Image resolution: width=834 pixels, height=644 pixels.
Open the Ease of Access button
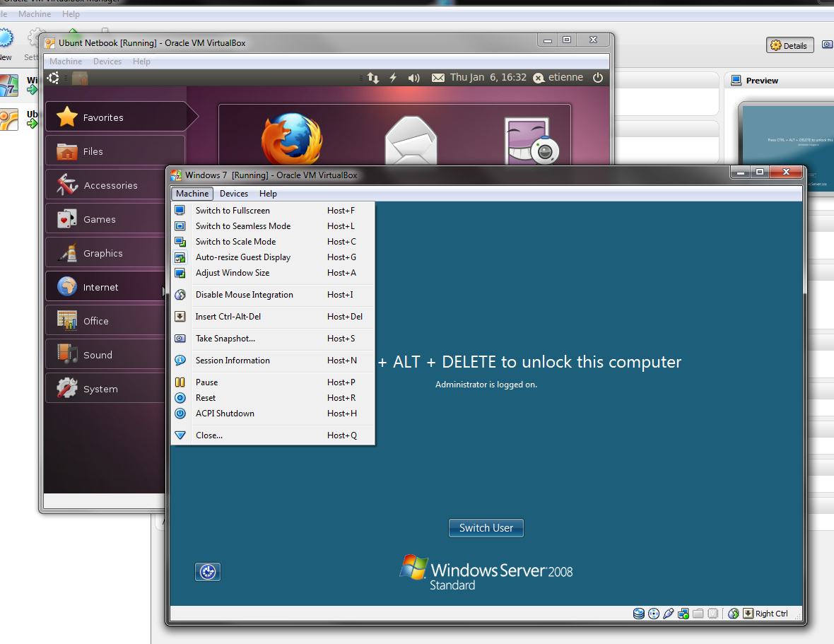coord(207,572)
